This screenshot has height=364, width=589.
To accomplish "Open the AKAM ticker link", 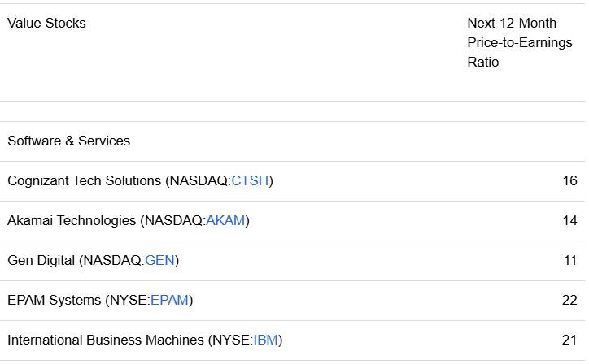I will coord(225,221).
